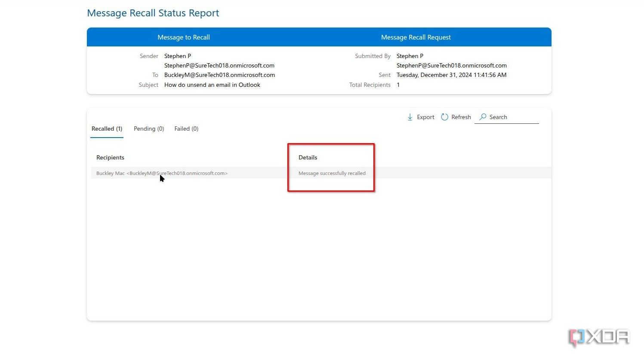Click the Refresh button label
This screenshot has height=362, width=644.
pos(461,117)
